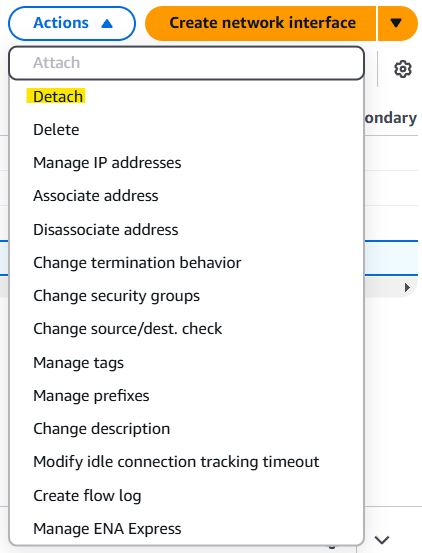The image size is (422, 553).
Task: Choose Delete in the Actions menu
Action: click(x=186, y=130)
